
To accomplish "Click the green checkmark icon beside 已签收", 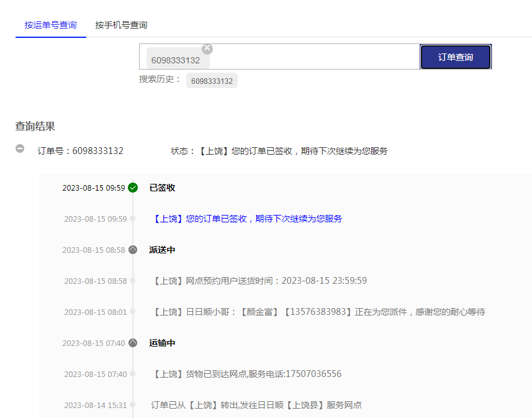I will 133,188.
